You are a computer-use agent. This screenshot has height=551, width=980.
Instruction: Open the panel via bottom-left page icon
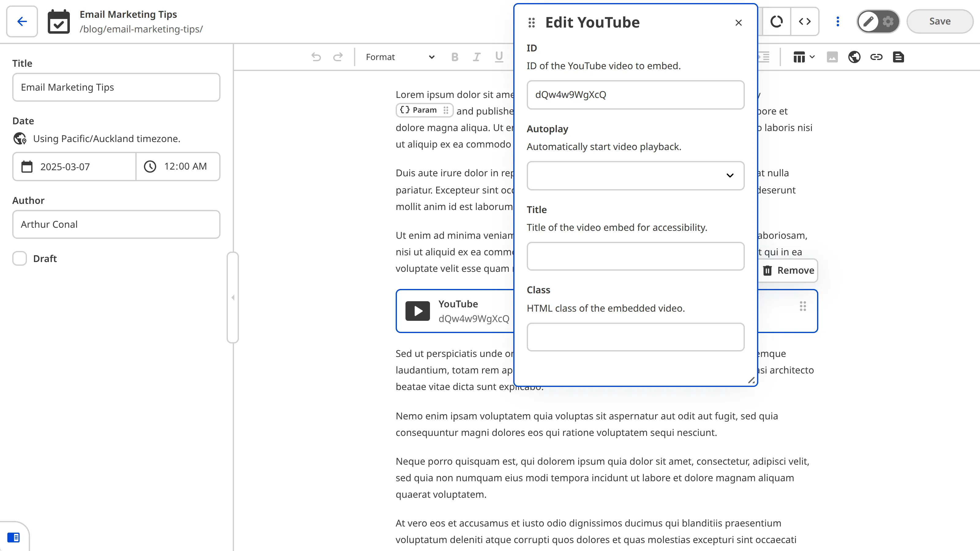coord(14,537)
